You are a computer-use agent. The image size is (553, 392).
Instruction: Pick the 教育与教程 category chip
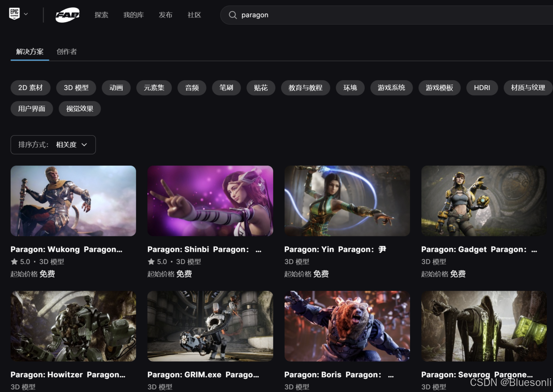[305, 88]
